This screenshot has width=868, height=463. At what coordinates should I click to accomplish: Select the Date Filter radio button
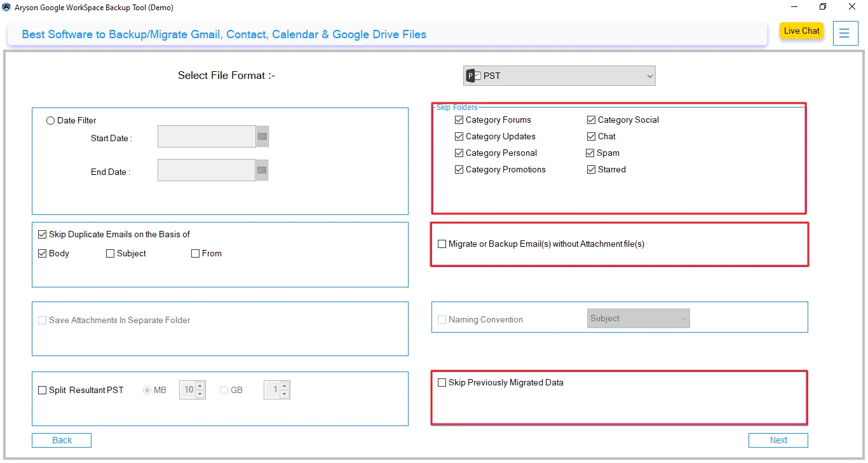point(50,120)
